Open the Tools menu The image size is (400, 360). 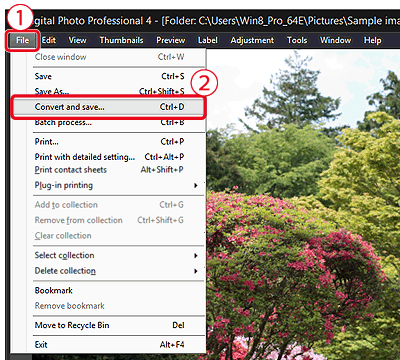pyautogui.click(x=297, y=40)
